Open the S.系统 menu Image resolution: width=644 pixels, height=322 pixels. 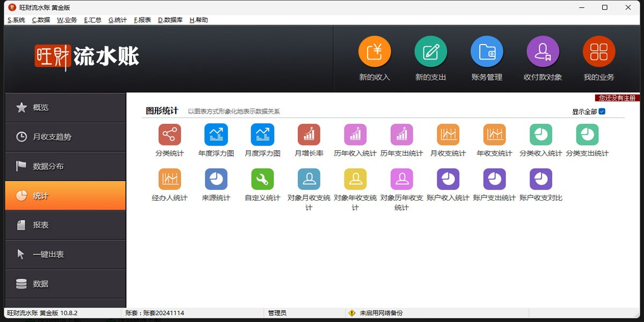click(16, 20)
